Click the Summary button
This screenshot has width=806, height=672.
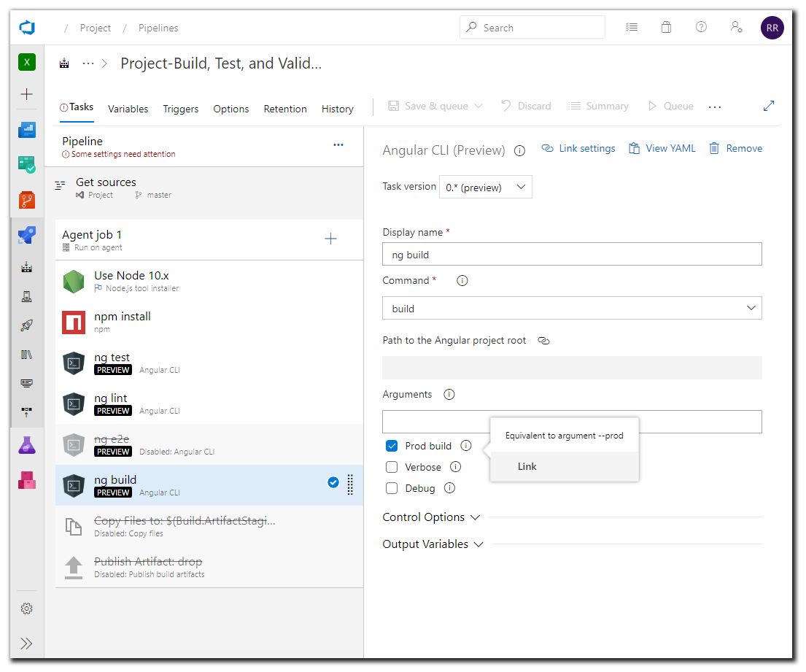(x=598, y=106)
